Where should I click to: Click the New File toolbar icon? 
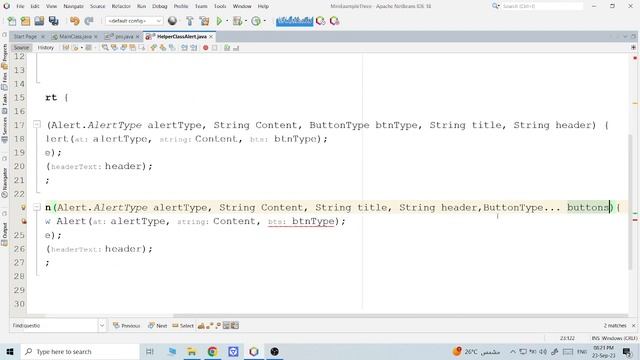click(12, 21)
